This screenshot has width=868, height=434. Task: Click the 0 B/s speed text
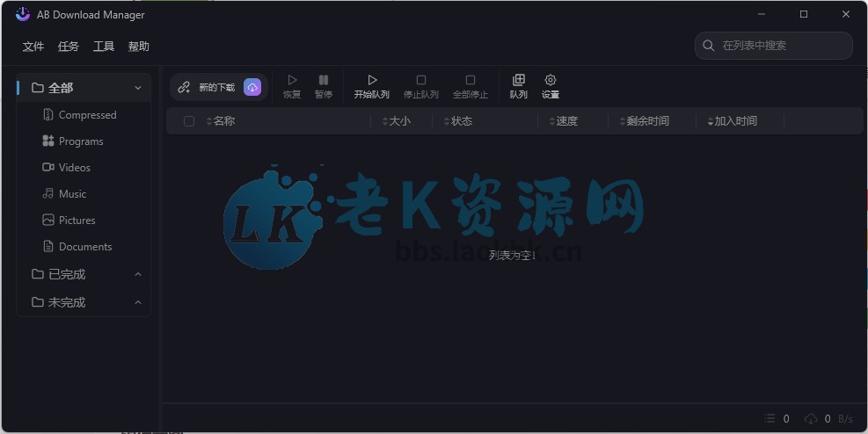click(x=839, y=419)
